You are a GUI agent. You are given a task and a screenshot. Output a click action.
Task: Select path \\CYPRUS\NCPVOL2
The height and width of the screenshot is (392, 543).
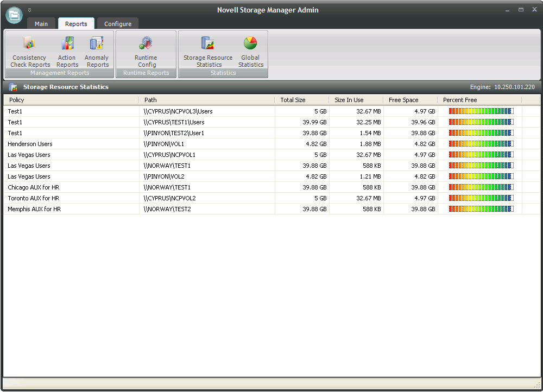(x=169, y=198)
